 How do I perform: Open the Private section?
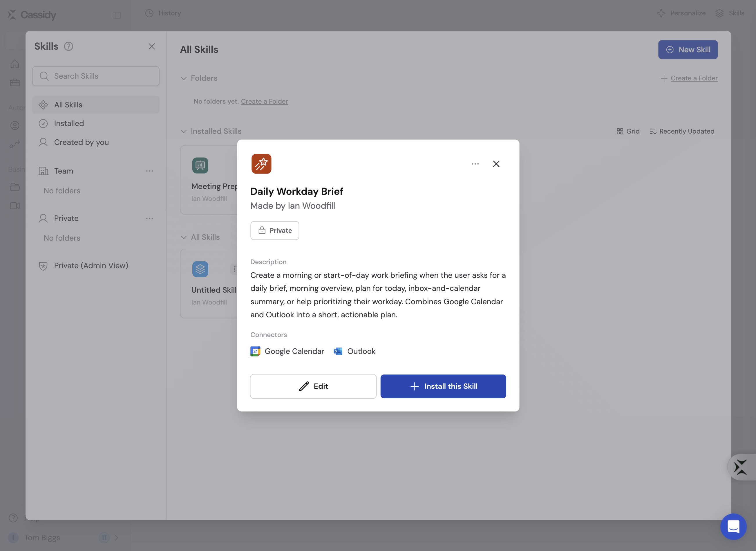pyautogui.click(x=66, y=219)
